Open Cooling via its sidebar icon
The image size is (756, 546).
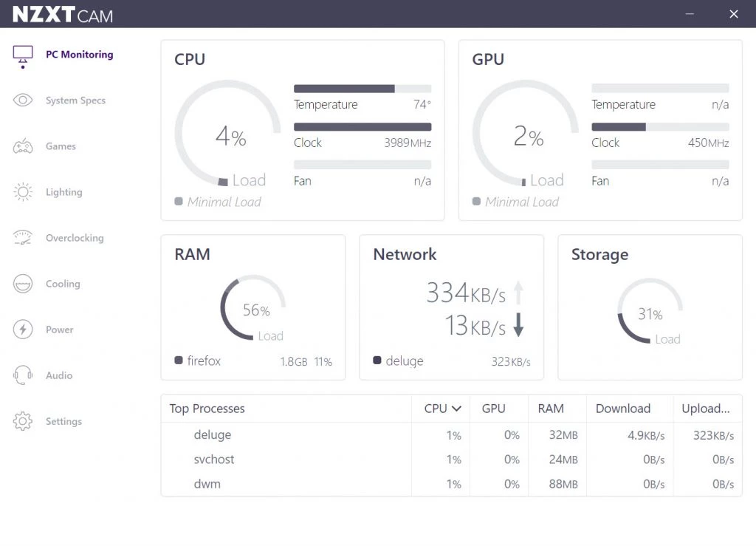click(23, 284)
